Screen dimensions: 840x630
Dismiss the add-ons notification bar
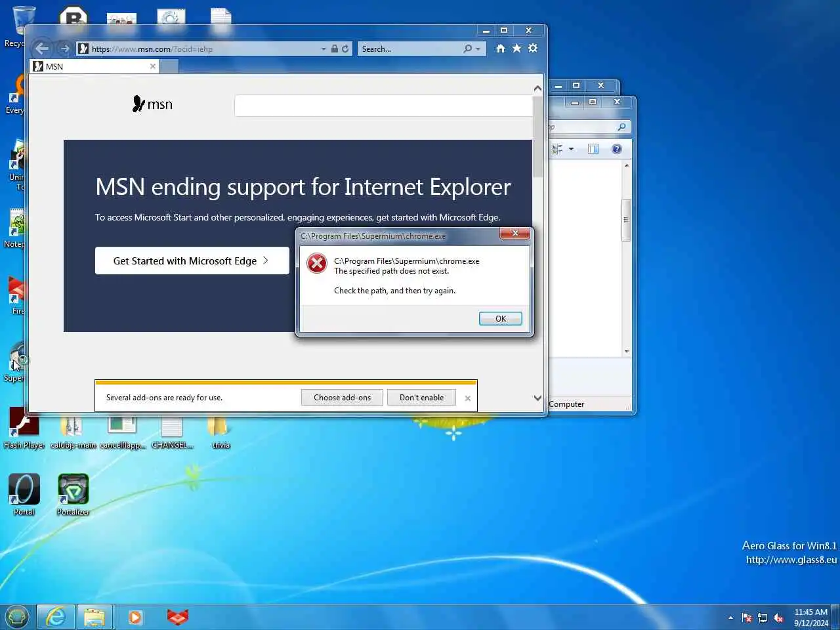click(467, 398)
